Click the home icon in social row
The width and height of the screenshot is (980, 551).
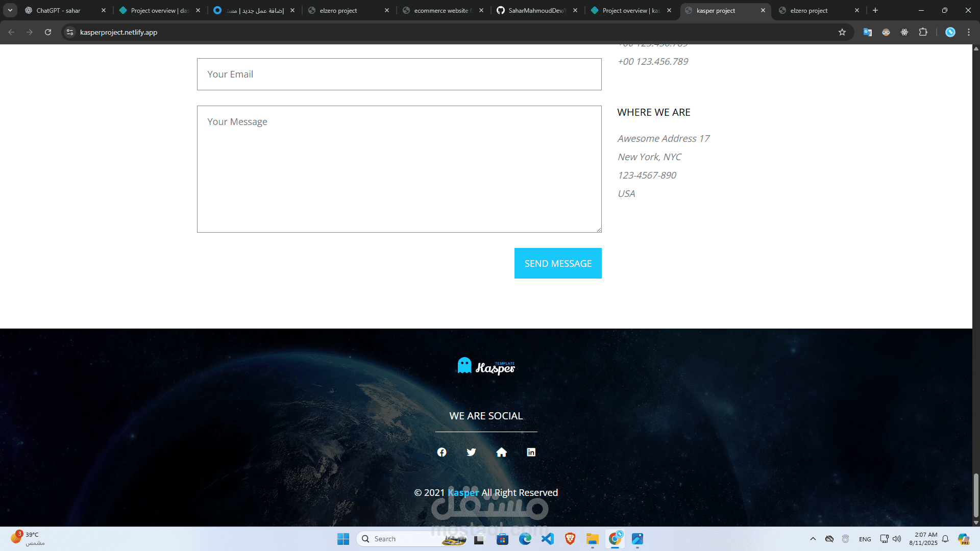(x=501, y=453)
